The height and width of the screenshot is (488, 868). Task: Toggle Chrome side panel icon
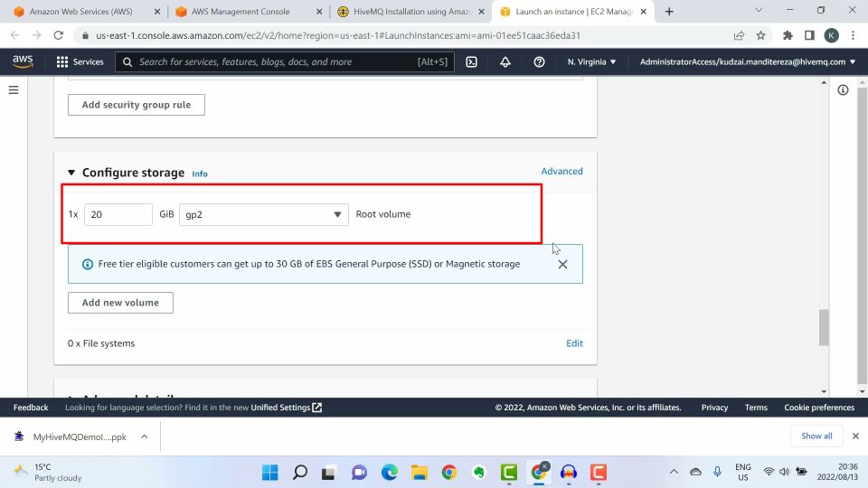coord(808,35)
